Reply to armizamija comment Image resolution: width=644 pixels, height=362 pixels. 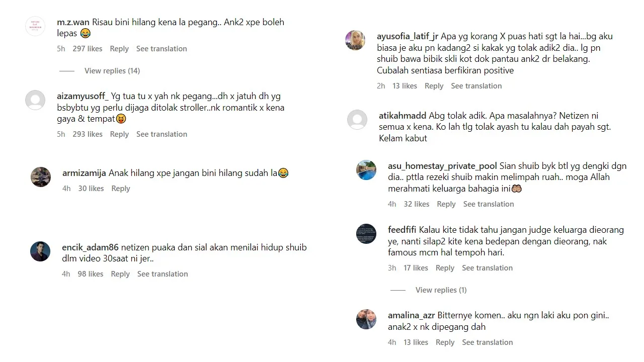[121, 189]
